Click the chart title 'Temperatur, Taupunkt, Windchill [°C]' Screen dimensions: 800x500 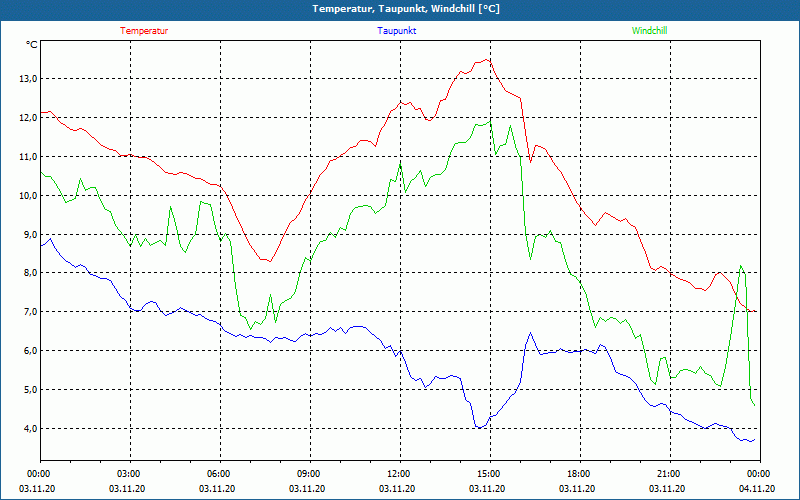(x=406, y=9)
